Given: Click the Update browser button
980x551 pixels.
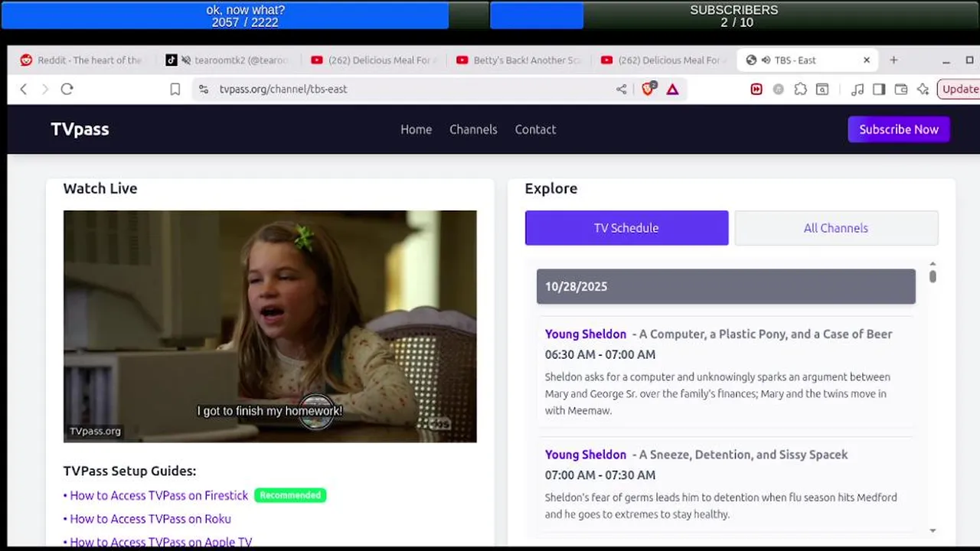Looking at the screenshot, I should 959,89.
